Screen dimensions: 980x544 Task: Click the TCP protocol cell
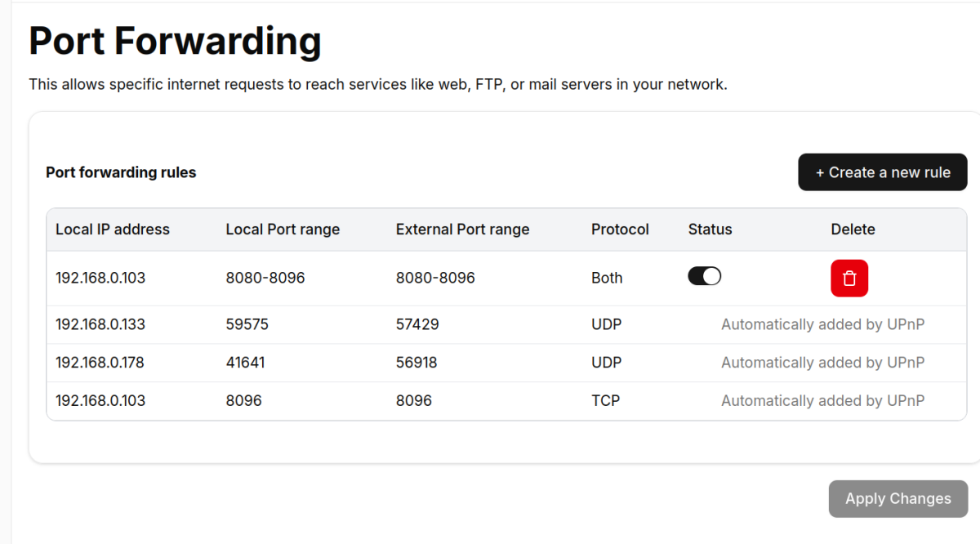pos(606,401)
